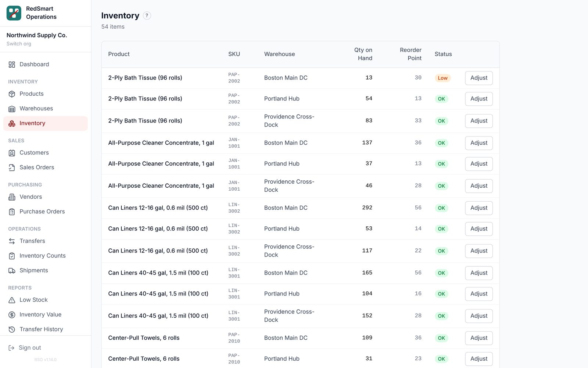Click the Customers contact icon
This screenshot has height=368, width=588.
click(12, 153)
